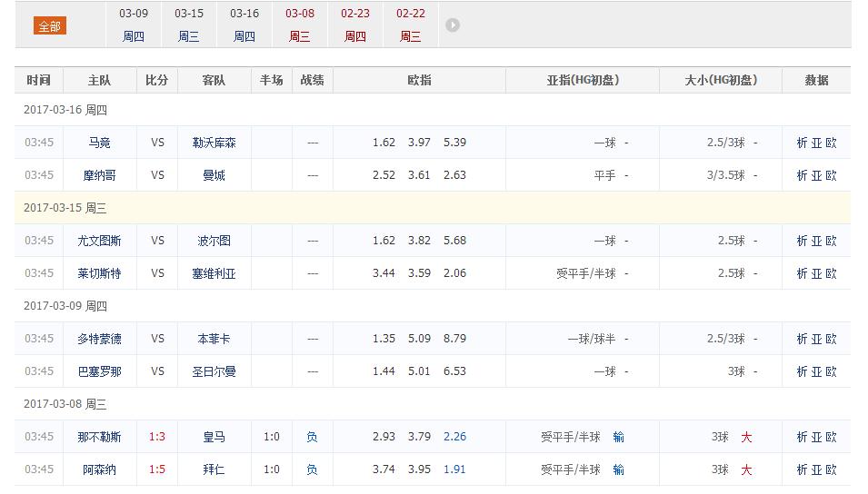Open 欧 link for 巴塞罗那 match
This screenshot has width=868, height=494.
[831, 371]
